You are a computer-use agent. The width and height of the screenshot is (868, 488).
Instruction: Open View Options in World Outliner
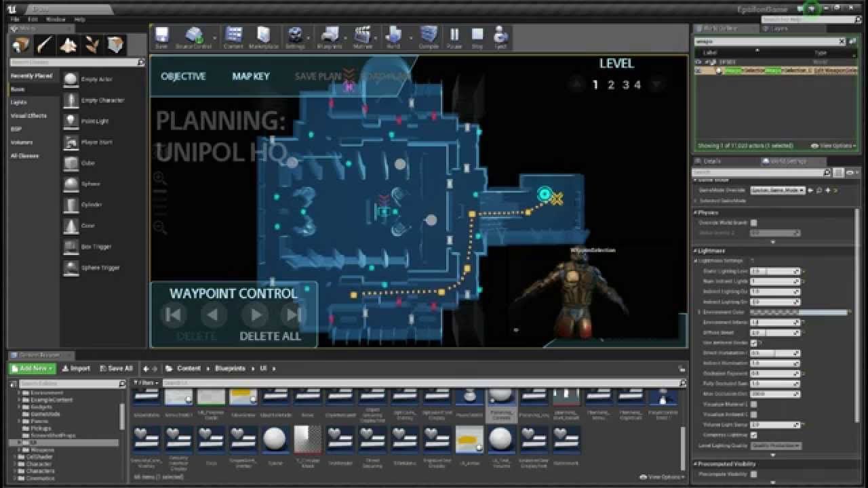point(833,146)
